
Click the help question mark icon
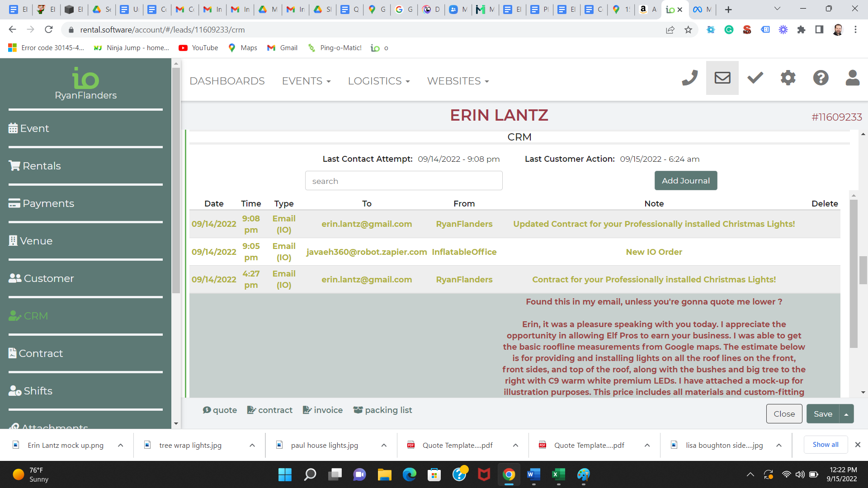coord(821,78)
